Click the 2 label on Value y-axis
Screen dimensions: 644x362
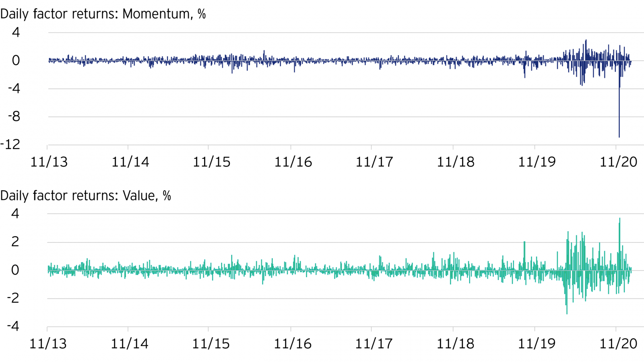(x=15, y=242)
